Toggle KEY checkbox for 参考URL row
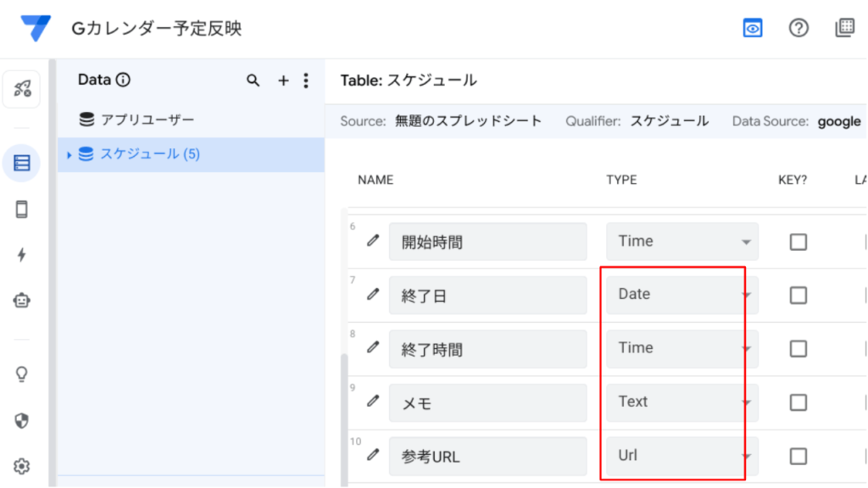 coord(798,456)
